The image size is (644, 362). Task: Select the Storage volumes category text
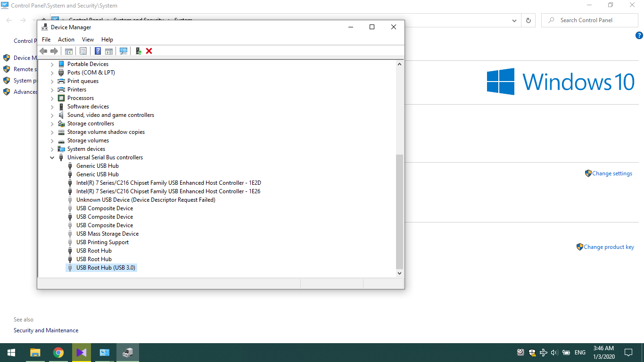click(88, 140)
